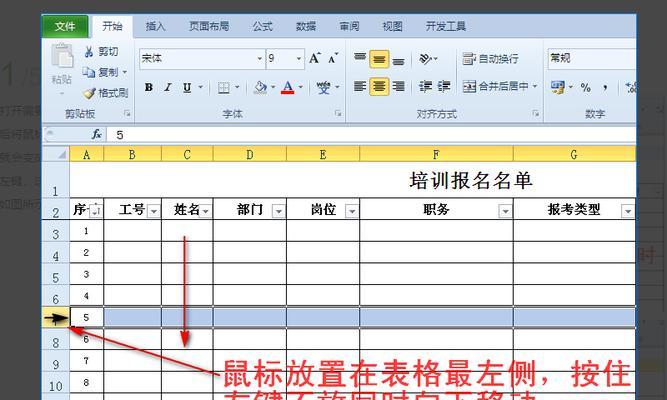Switch to the 视图 (View) tab

(x=392, y=26)
